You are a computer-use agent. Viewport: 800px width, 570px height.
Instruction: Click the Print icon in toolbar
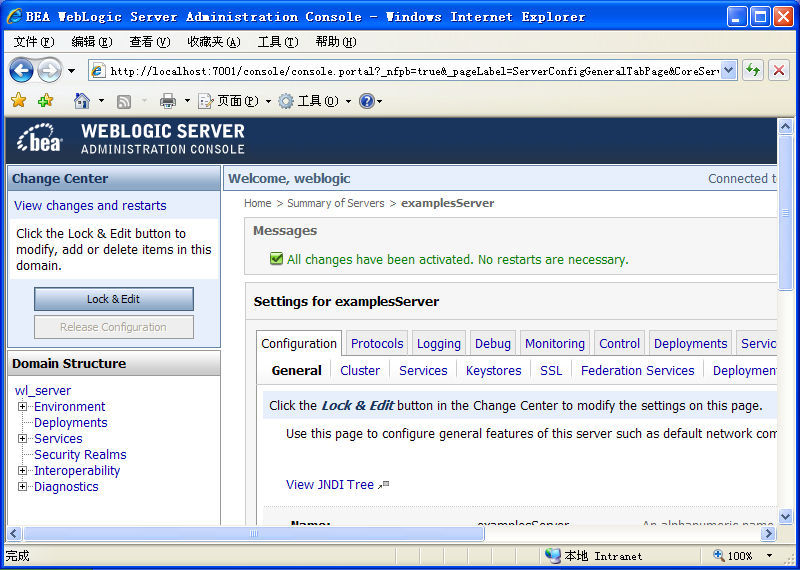(x=168, y=101)
